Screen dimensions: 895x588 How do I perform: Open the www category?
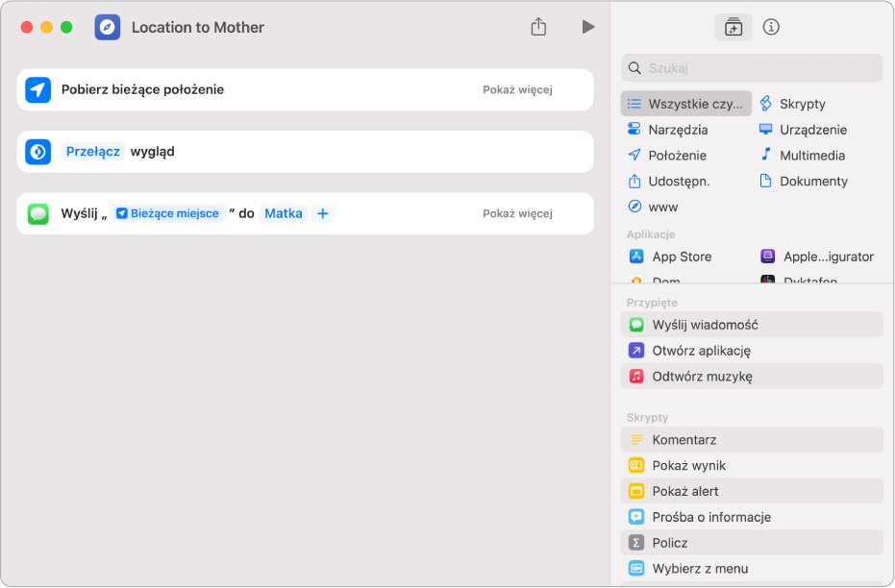tap(653, 207)
